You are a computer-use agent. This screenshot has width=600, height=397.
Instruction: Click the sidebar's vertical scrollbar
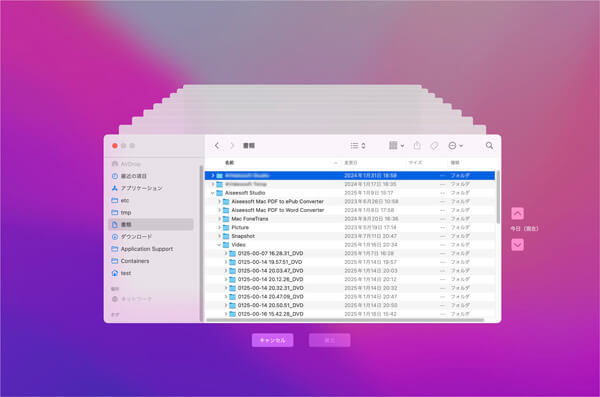coord(201,243)
